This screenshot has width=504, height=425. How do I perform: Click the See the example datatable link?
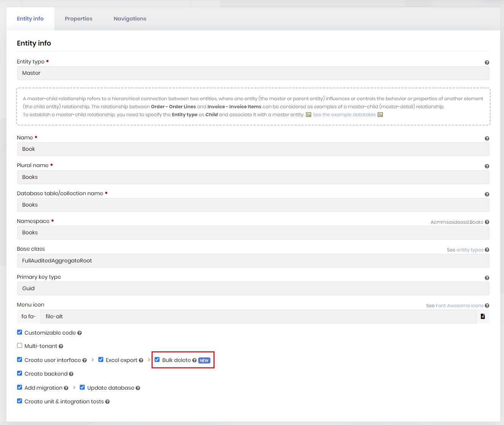pyautogui.click(x=344, y=115)
